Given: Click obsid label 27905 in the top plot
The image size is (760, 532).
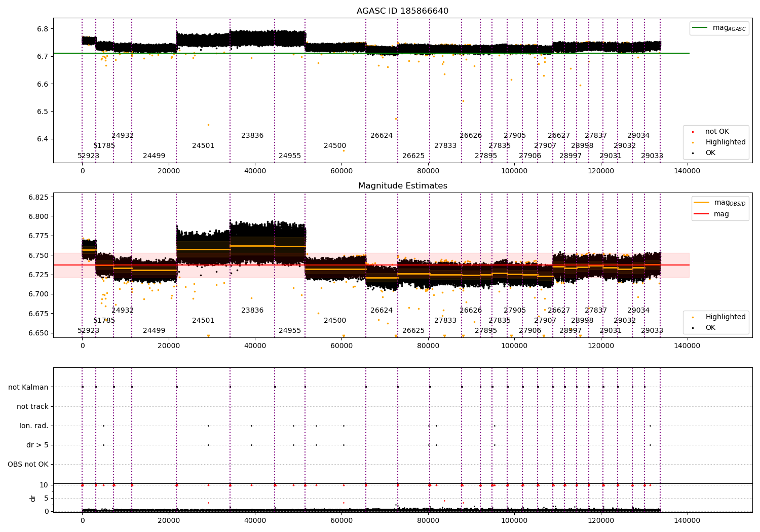Looking at the screenshot, I should pos(515,136).
